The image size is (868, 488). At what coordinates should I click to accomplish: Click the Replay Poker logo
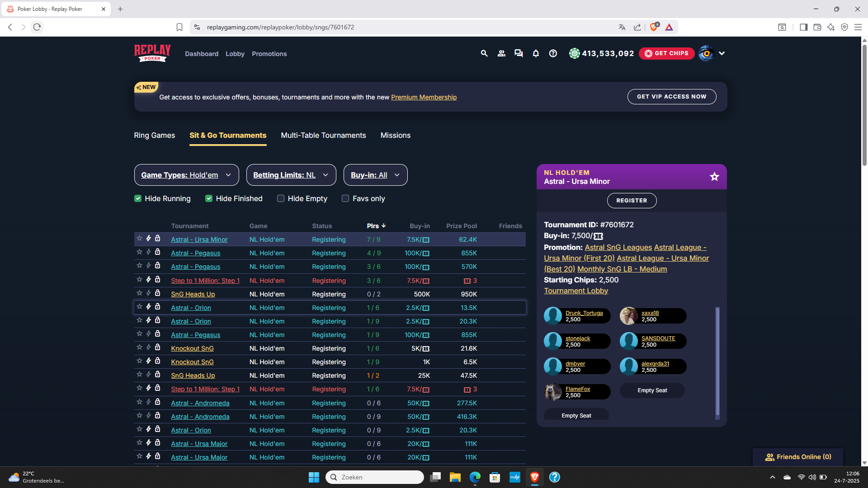click(x=152, y=53)
